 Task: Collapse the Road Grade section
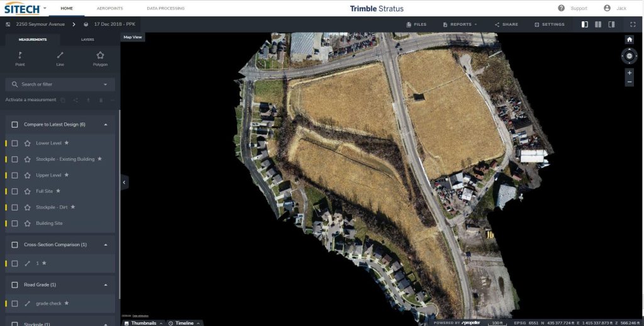[x=106, y=285]
